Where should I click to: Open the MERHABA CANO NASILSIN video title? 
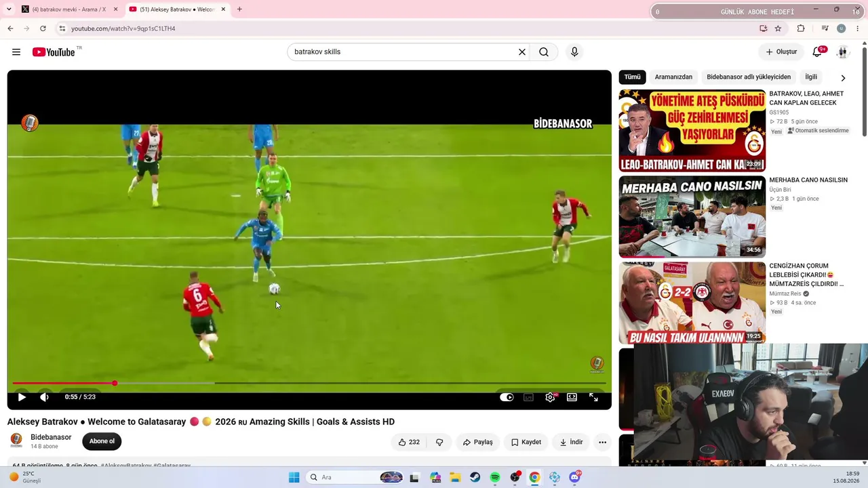pyautogui.click(x=808, y=180)
